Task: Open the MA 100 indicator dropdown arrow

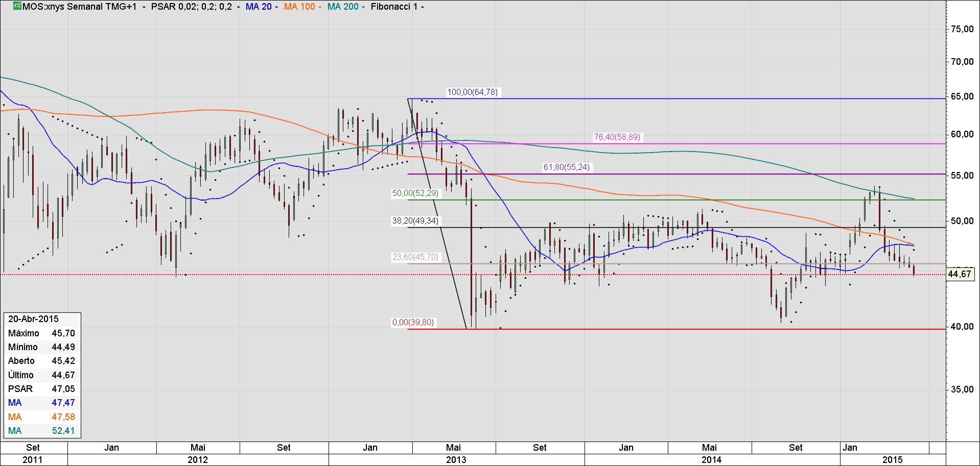Action: 320,7
